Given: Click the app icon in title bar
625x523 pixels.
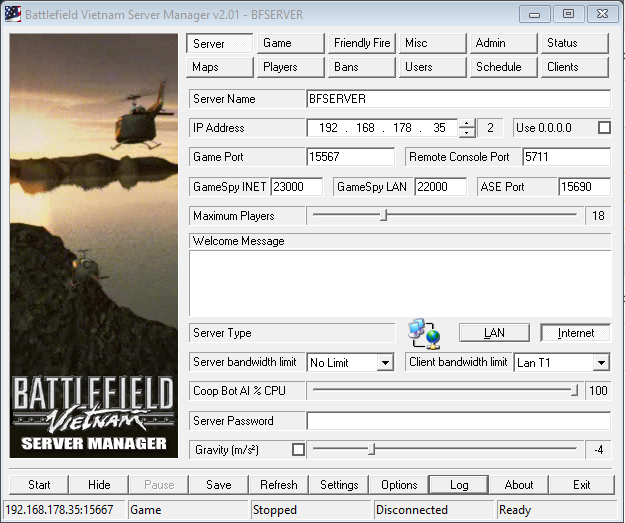Looking at the screenshot, I should click(13, 14).
